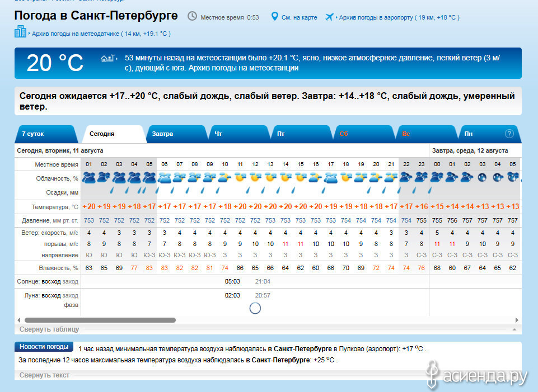Click moonset time 20:57

[x=263, y=295]
